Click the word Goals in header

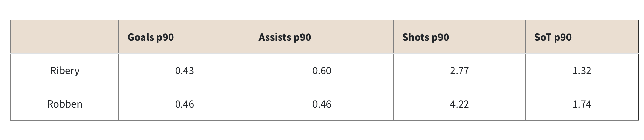140,37
